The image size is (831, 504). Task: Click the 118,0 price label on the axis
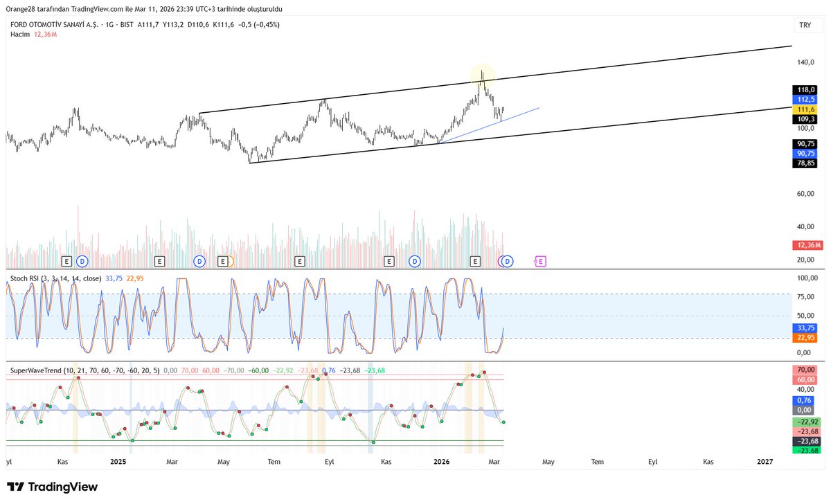pos(805,90)
